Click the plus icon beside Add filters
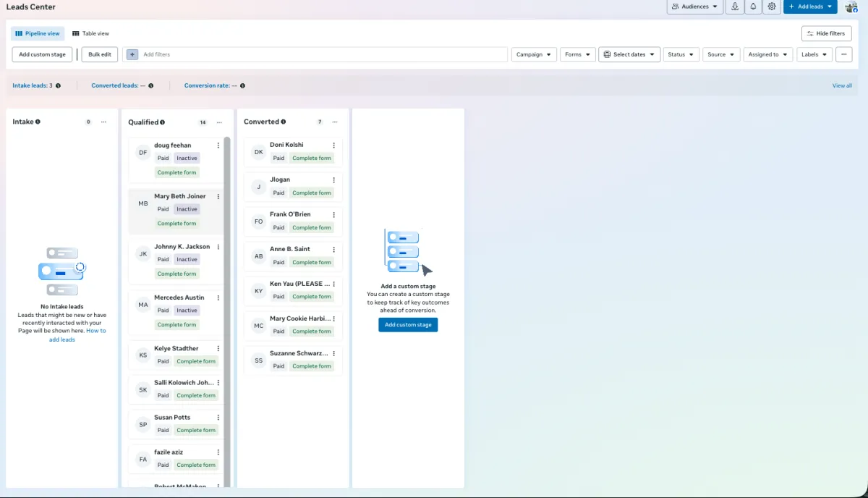The width and height of the screenshot is (868, 498). pos(132,54)
